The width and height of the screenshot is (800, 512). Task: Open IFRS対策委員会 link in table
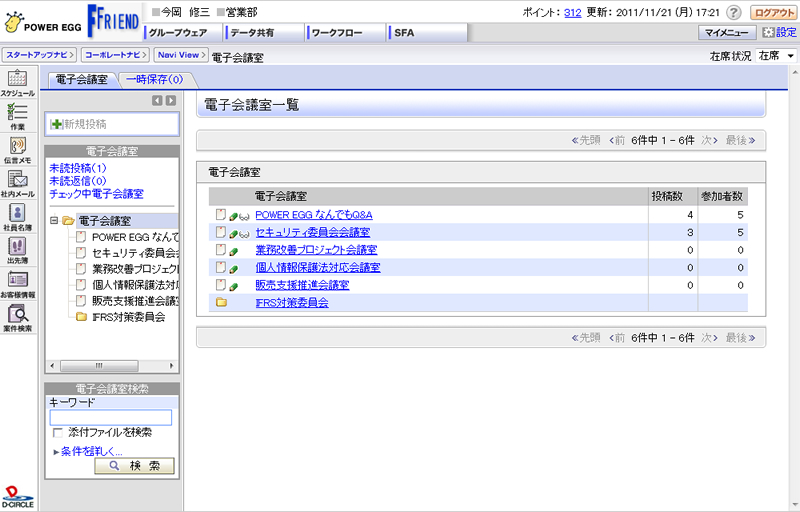tap(292, 302)
